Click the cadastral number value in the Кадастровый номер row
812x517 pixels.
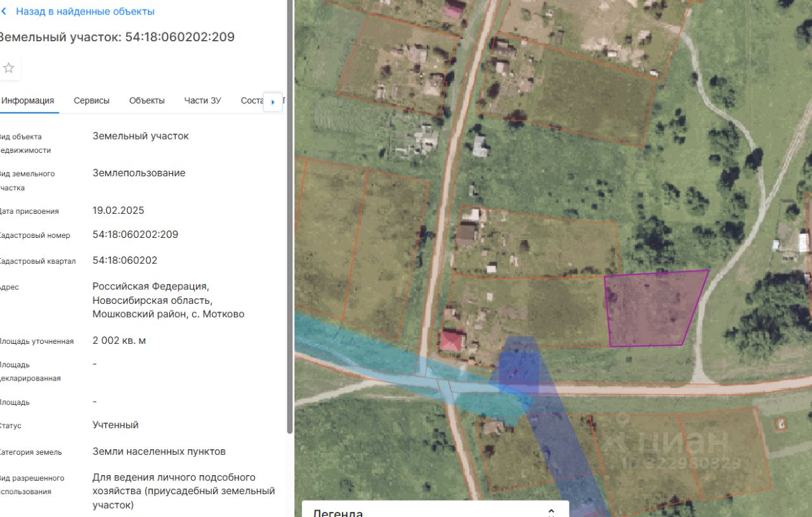click(x=135, y=234)
